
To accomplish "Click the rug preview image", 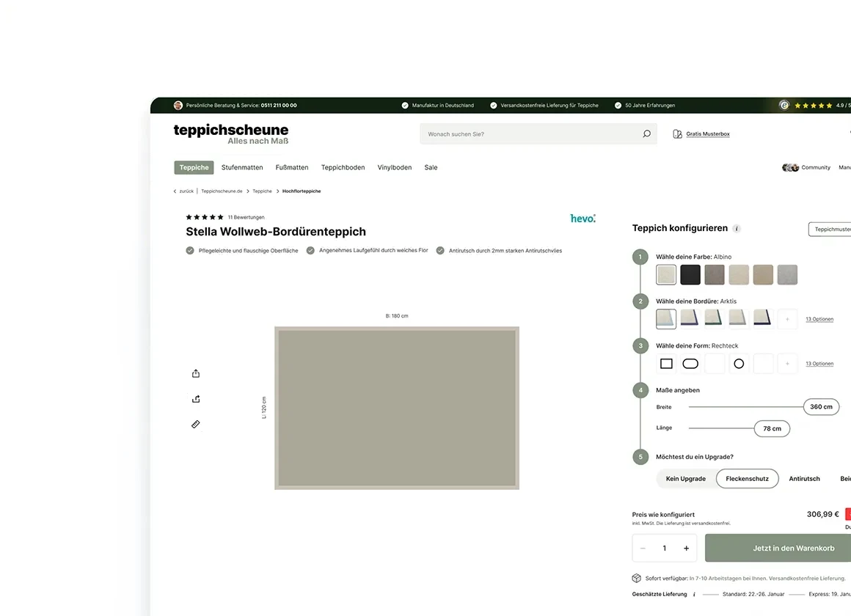I will coord(397,408).
